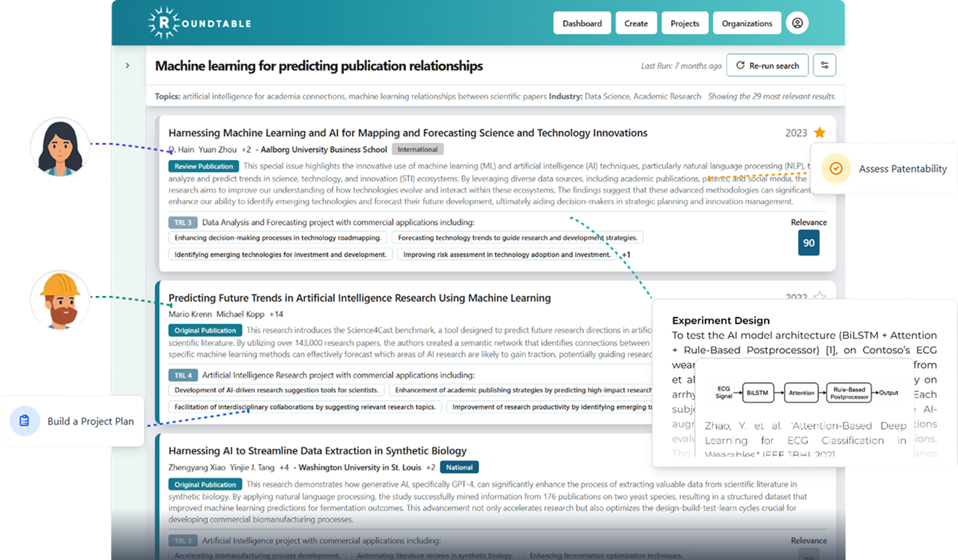Click the Re-run search button

pos(767,65)
